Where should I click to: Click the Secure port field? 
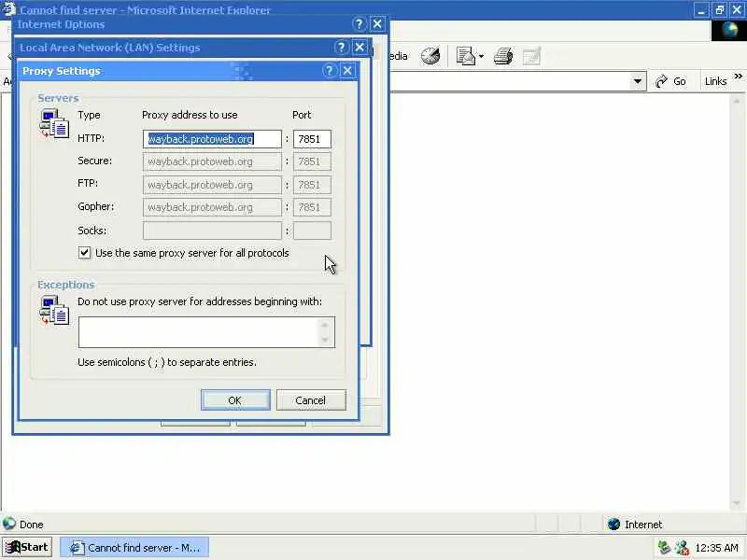(312, 161)
